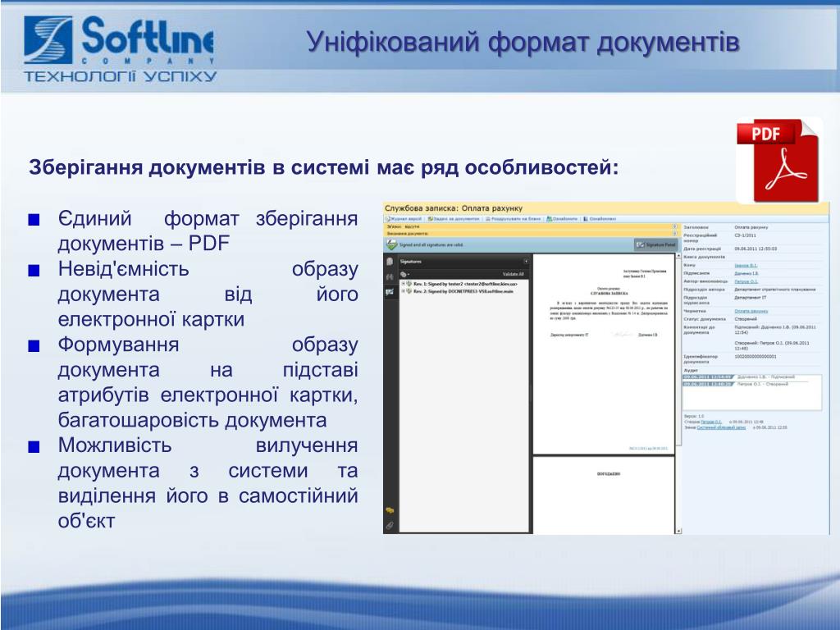Screen dimensions: 840x630
Task: Open the yellow comments side icon
Action: point(390,510)
